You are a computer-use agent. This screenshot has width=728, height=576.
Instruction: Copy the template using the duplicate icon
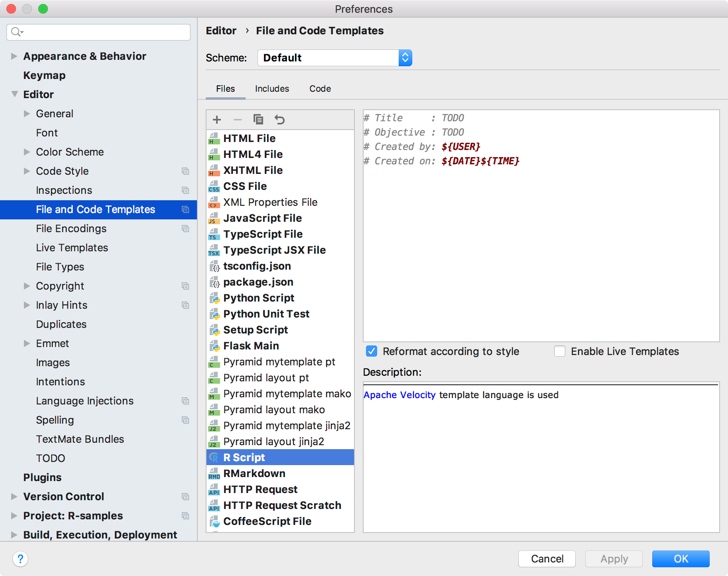coord(258,119)
